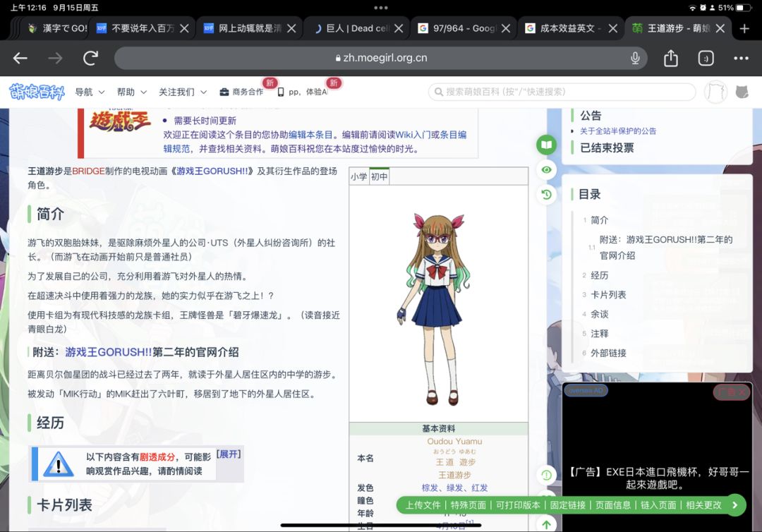Click the Moegirl wiki logo
Image resolution: width=762 pixels, height=532 pixels.
click(x=37, y=91)
